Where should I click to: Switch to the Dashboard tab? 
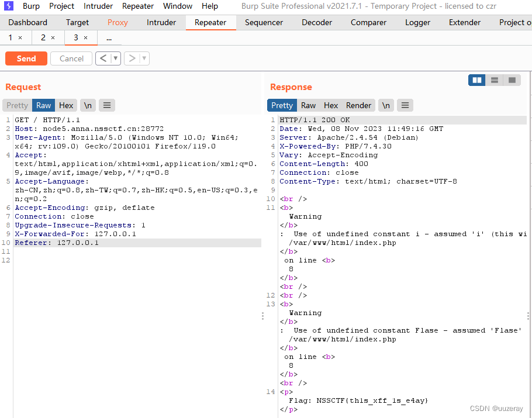[28, 22]
